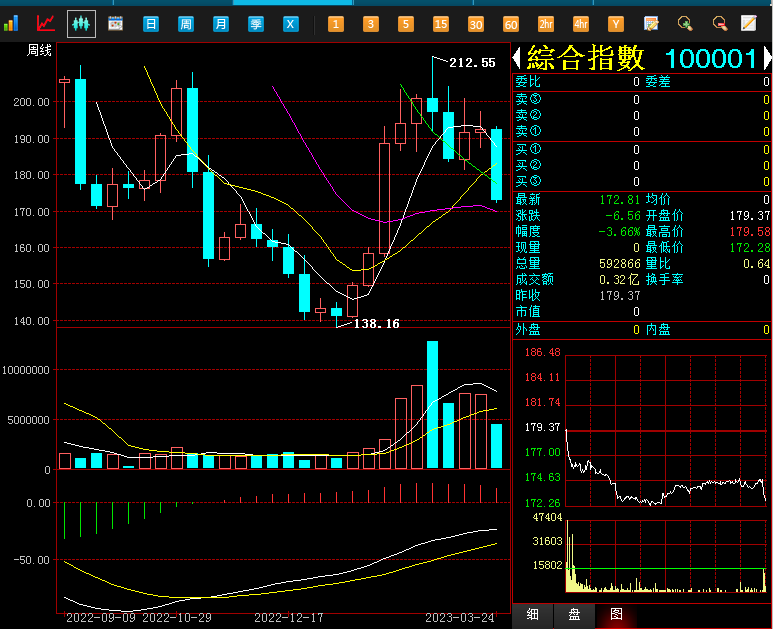Image resolution: width=773 pixels, height=629 pixels.
Task: Switch to the 盘 tab
Action: pos(574,614)
